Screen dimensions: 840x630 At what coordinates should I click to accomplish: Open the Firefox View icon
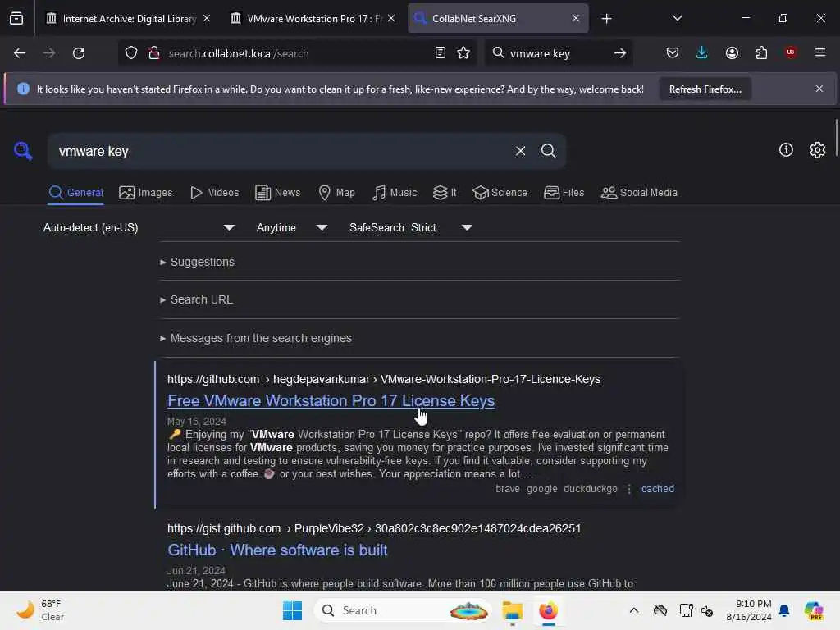[x=16, y=19]
